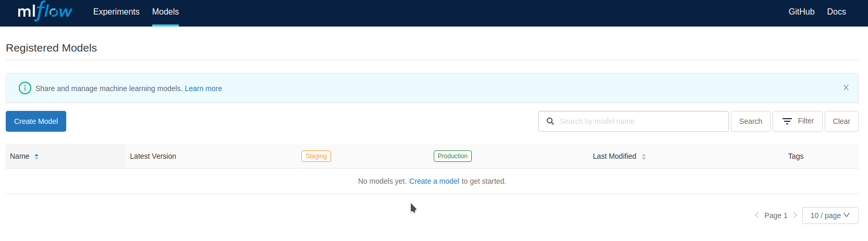Viewport: 868px width, 241px height.
Task: Click the Create Model button
Action: pyautogui.click(x=36, y=121)
